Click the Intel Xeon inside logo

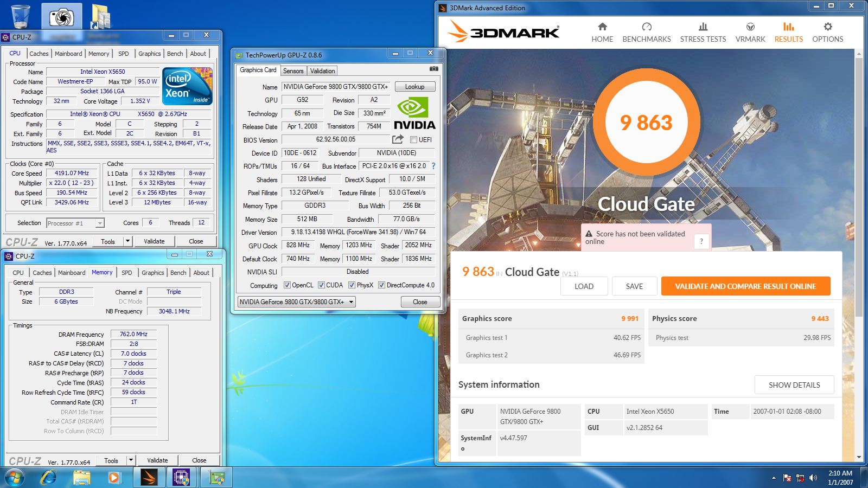point(187,86)
